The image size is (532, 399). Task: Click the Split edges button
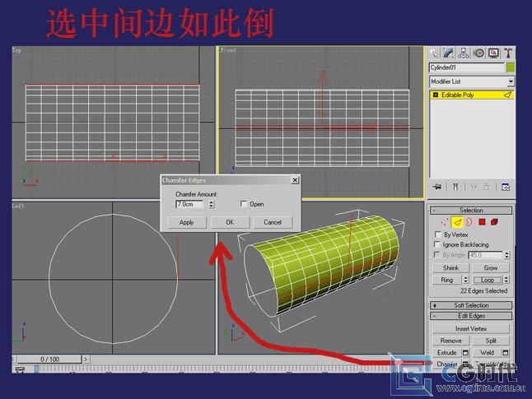pyautogui.click(x=491, y=341)
